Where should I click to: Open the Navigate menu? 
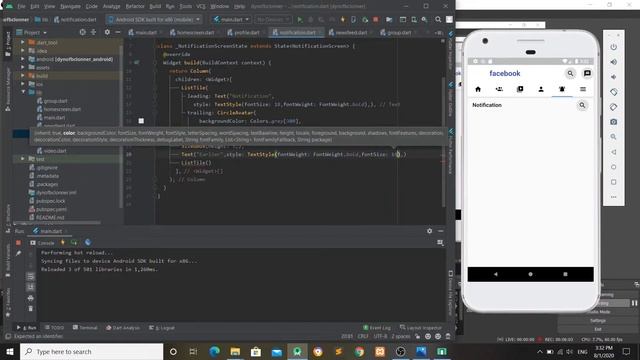pos(70,7)
